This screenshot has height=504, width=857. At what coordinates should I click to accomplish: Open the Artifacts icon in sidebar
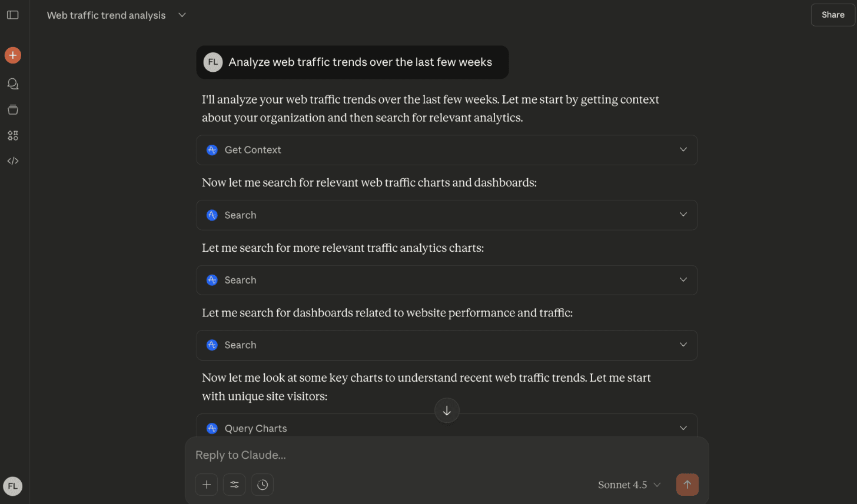click(13, 135)
